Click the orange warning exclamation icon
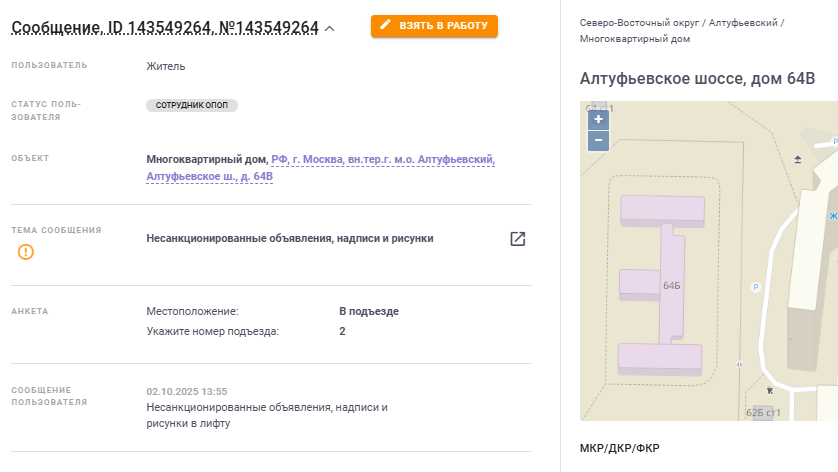 click(x=26, y=252)
